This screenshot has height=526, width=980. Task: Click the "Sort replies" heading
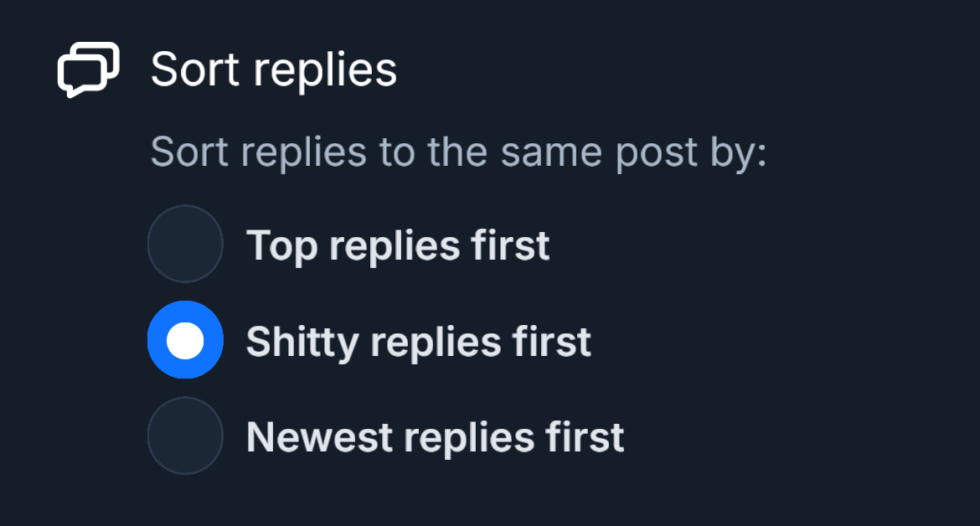(x=273, y=70)
